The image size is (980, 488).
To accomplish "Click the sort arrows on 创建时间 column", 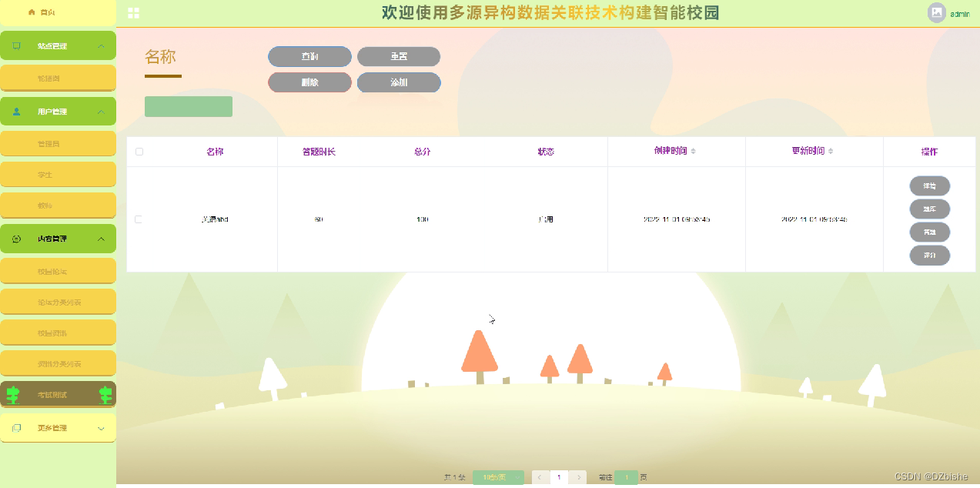I will (x=693, y=152).
